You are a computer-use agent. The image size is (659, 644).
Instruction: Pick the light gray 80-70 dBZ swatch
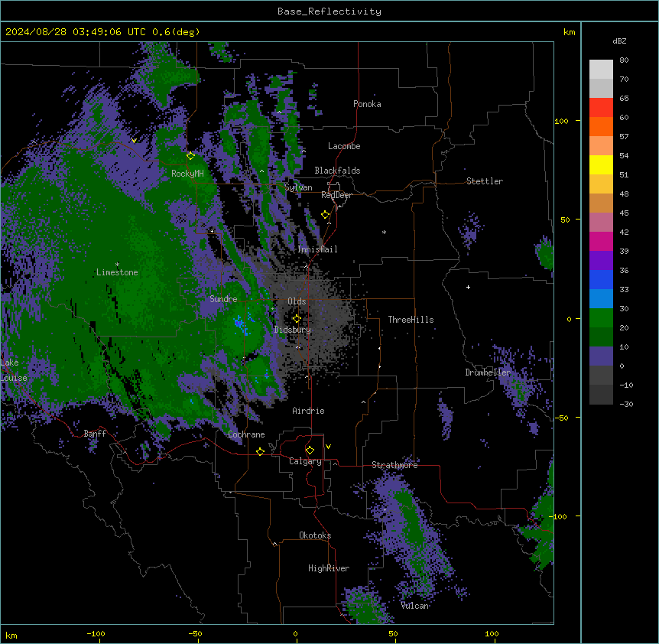click(601, 70)
